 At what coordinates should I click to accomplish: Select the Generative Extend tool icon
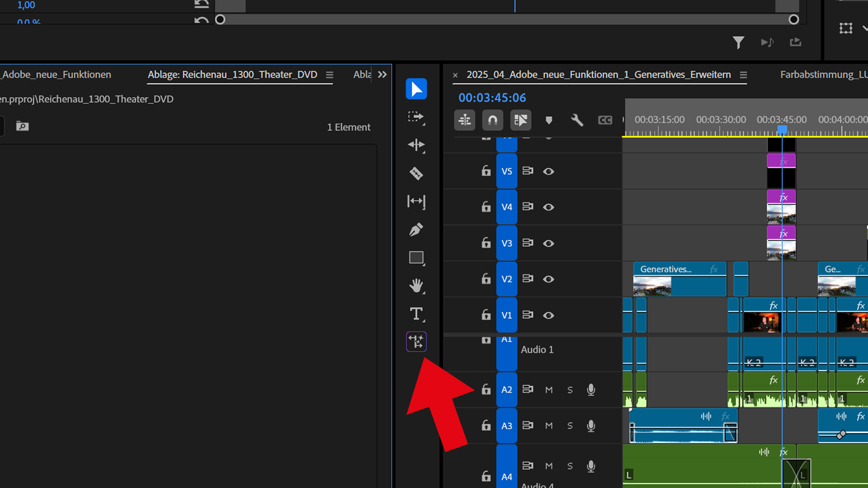416,342
